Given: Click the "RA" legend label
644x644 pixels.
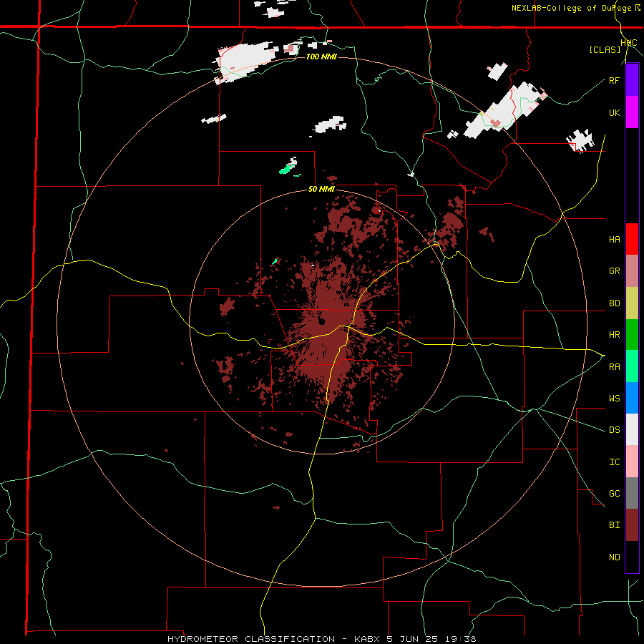Looking at the screenshot, I should pos(614,366).
